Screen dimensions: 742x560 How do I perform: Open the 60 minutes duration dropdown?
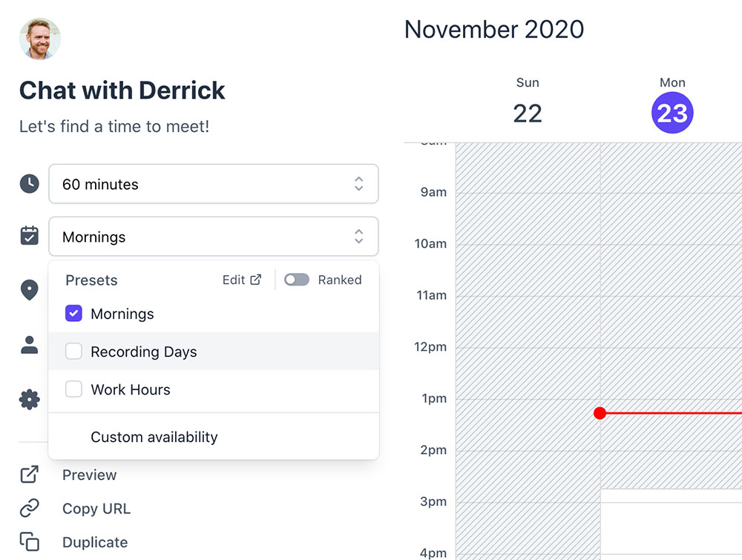coord(213,184)
